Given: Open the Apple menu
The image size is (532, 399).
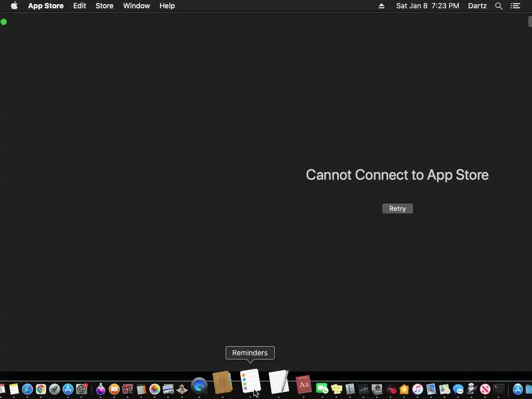Looking at the screenshot, I should [14, 6].
